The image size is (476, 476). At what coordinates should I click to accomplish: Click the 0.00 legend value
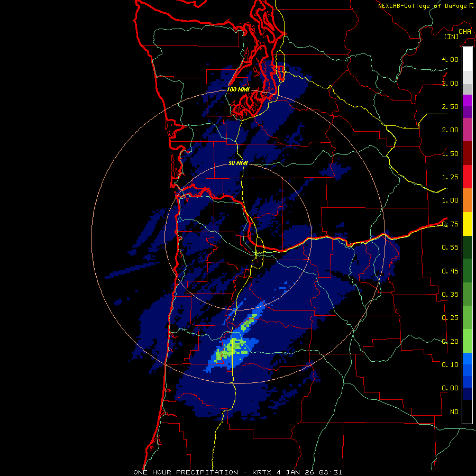click(x=450, y=388)
